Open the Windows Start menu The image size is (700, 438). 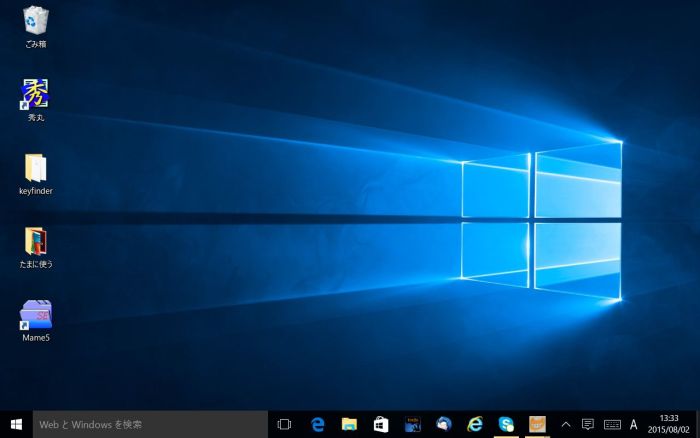(16, 424)
